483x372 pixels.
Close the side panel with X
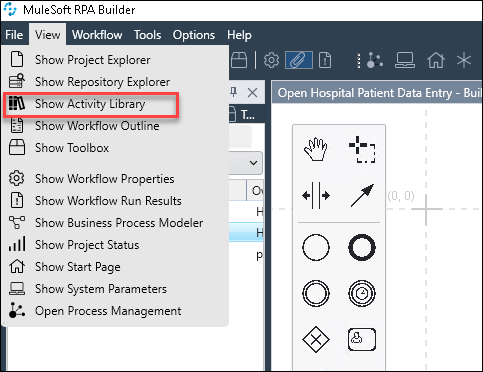pos(253,92)
